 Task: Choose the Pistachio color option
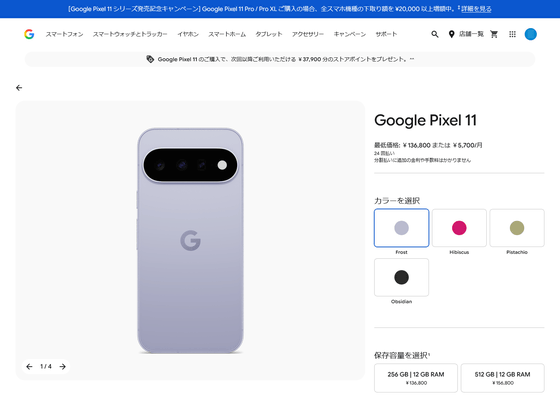pyautogui.click(x=517, y=228)
